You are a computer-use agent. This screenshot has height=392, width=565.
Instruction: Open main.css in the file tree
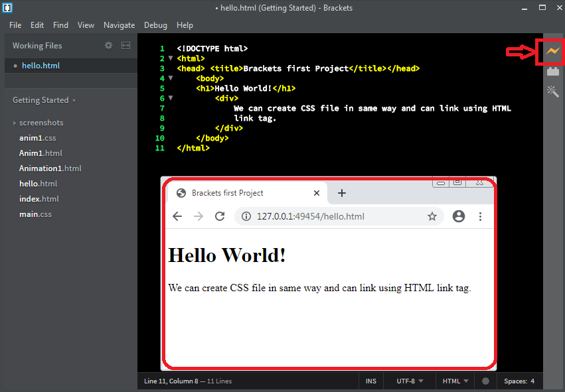[35, 214]
